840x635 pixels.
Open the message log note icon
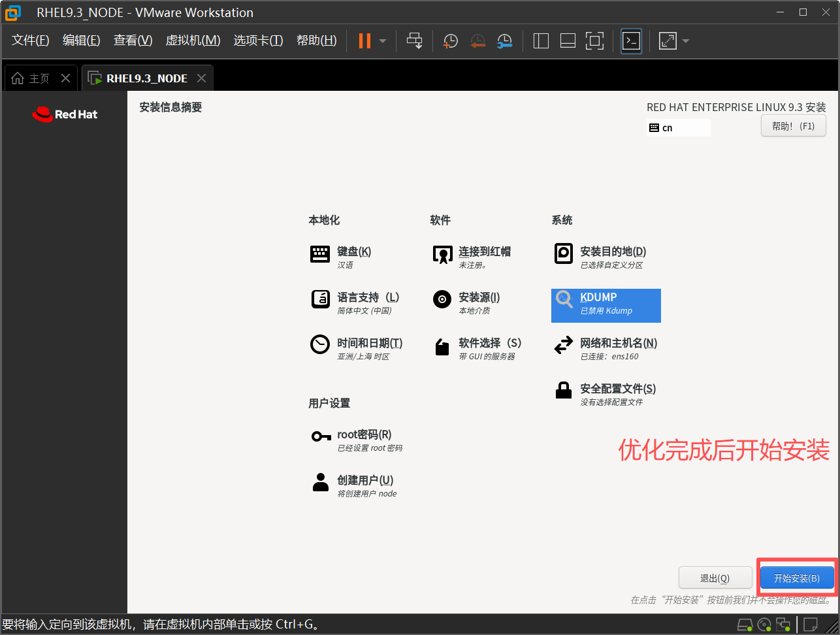(x=811, y=625)
